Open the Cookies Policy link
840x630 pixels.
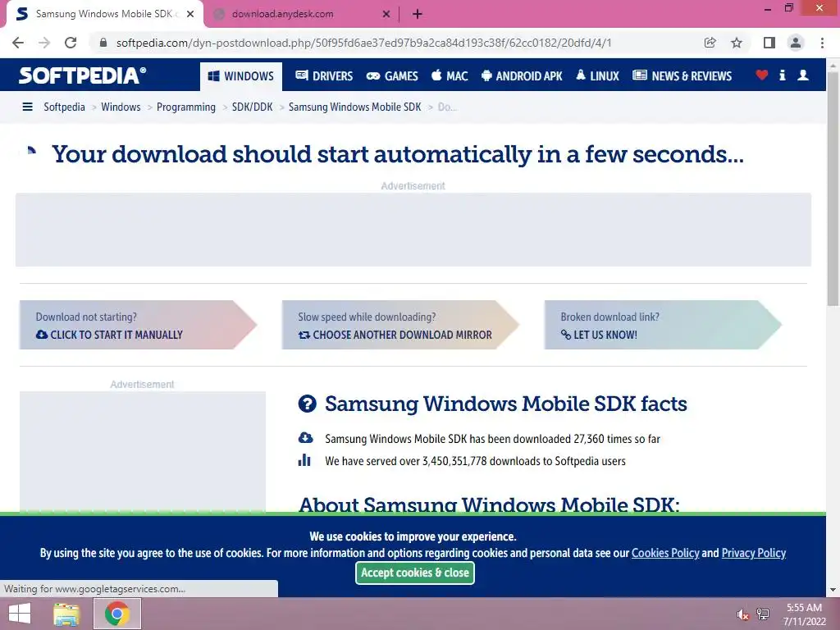point(665,553)
